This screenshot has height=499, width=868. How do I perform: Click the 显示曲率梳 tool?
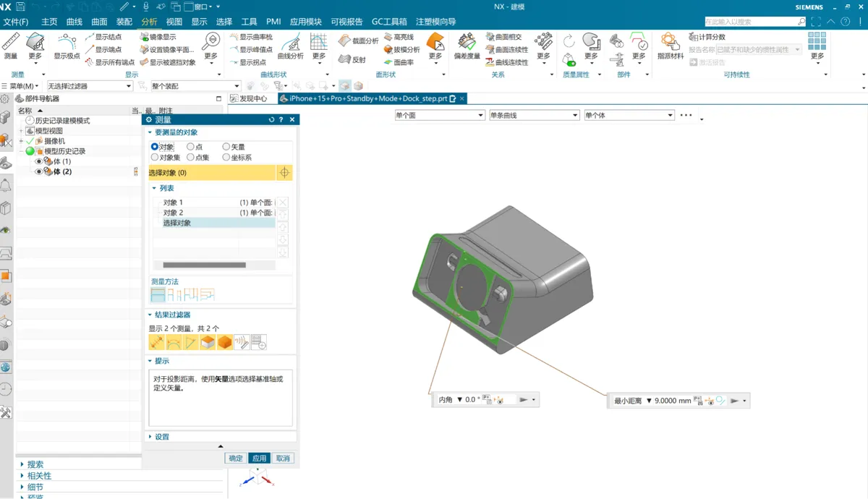(x=250, y=37)
